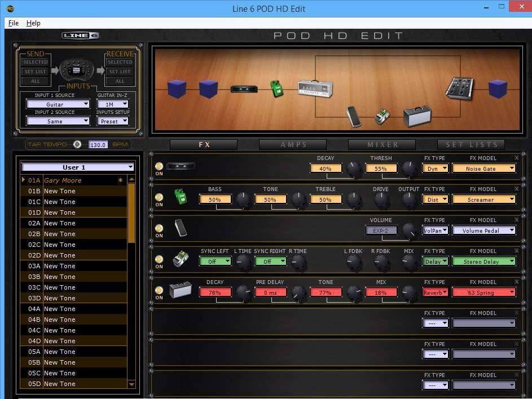Open the Input 1 Source Guitar dropdown
532x399 pixels.
coord(58,104)
